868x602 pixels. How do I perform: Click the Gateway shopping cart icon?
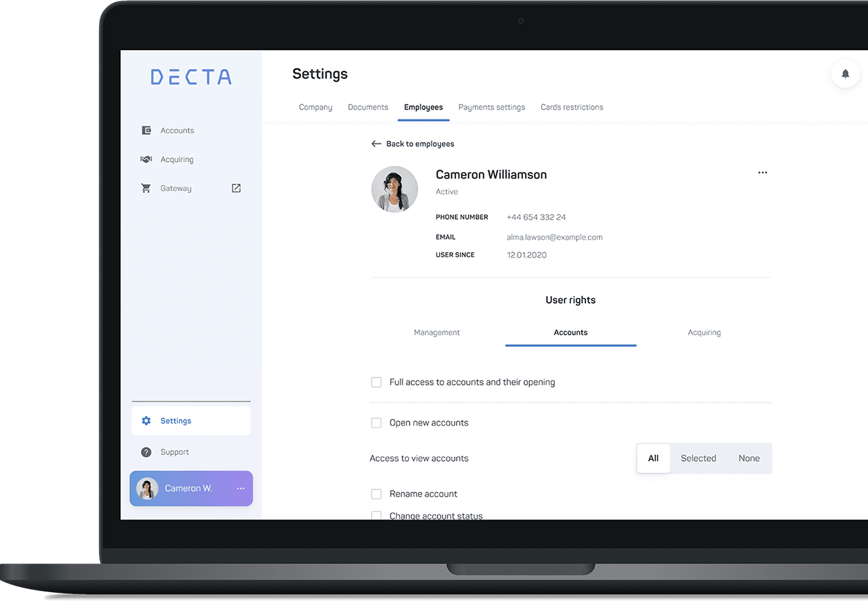click(x=147, y=188)
